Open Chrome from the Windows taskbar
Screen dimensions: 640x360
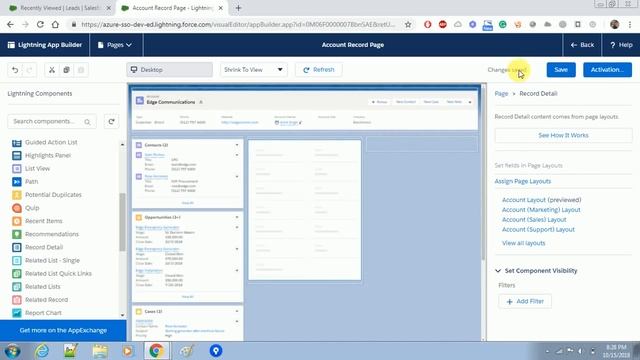point(156,351)
